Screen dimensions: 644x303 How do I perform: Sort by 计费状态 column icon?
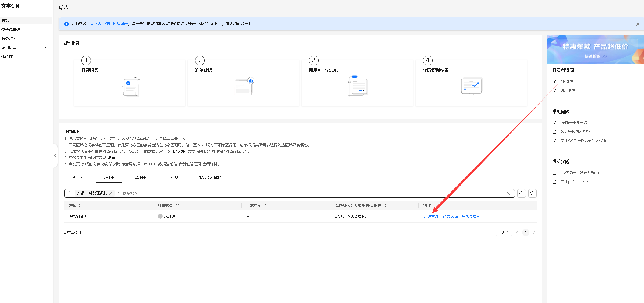pyautogui.click(x=266, y=205)
